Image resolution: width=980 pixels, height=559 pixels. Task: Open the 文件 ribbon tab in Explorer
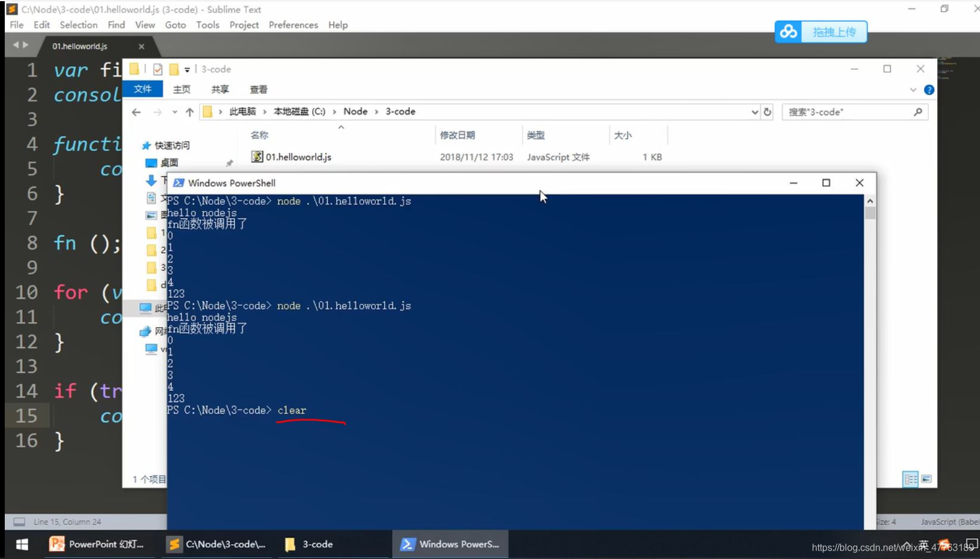[142, 89]
